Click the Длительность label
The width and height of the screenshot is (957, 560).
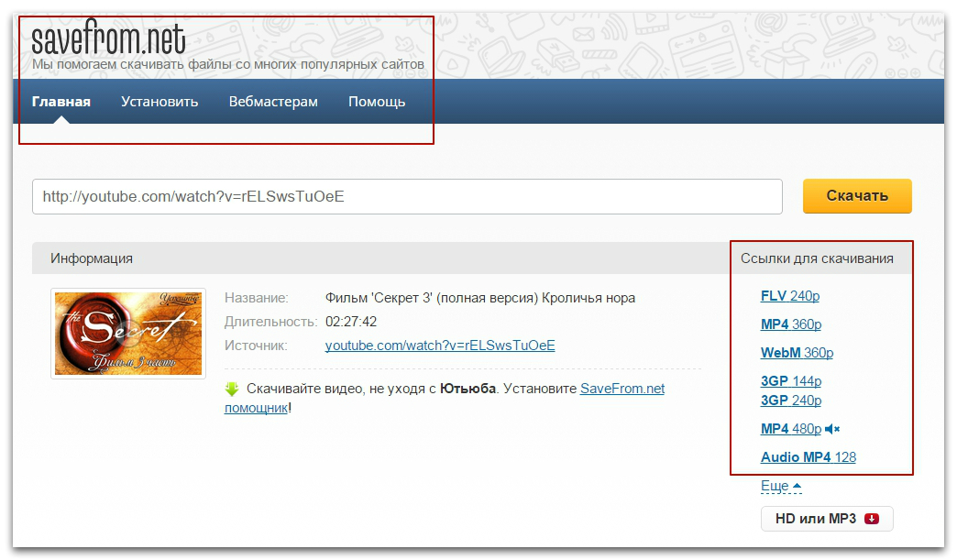coord(271,322)
